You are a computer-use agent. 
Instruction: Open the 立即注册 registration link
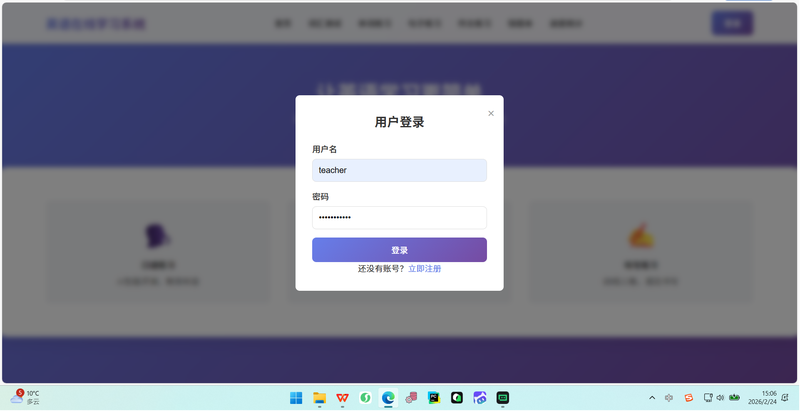pyautogui.click(x=424, y=269)
